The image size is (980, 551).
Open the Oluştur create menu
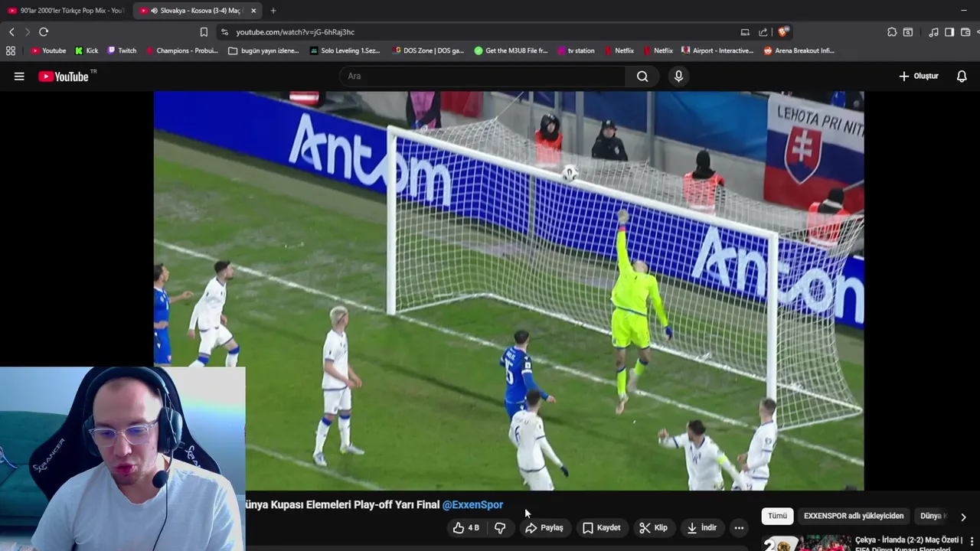coord(919,77)
